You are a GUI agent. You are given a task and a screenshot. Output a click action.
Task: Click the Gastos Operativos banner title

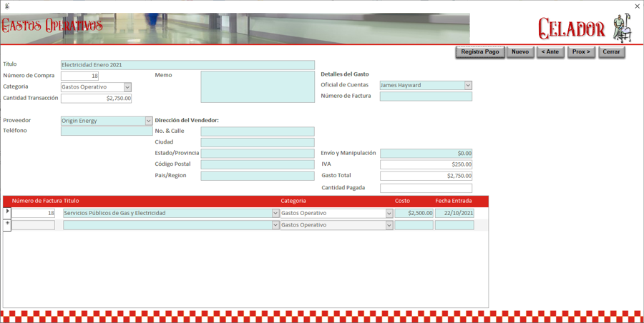tap(52, 26)
